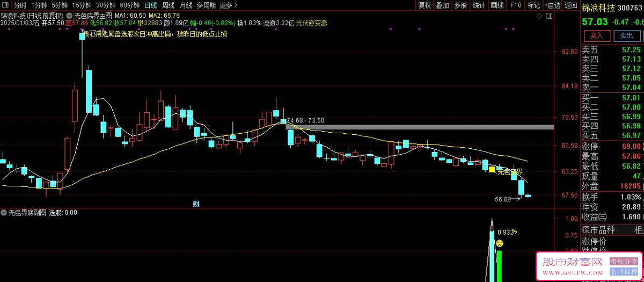Click the yellow sad face signal icon
The height and width of the screenshot is (282, 644).
(x=500, y=243)
